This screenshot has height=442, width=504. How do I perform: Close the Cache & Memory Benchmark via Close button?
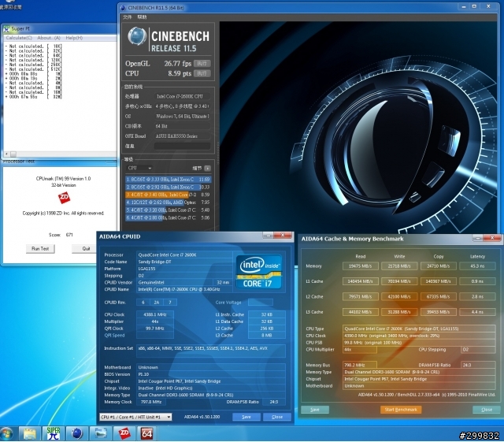click(x=487, y=410)
